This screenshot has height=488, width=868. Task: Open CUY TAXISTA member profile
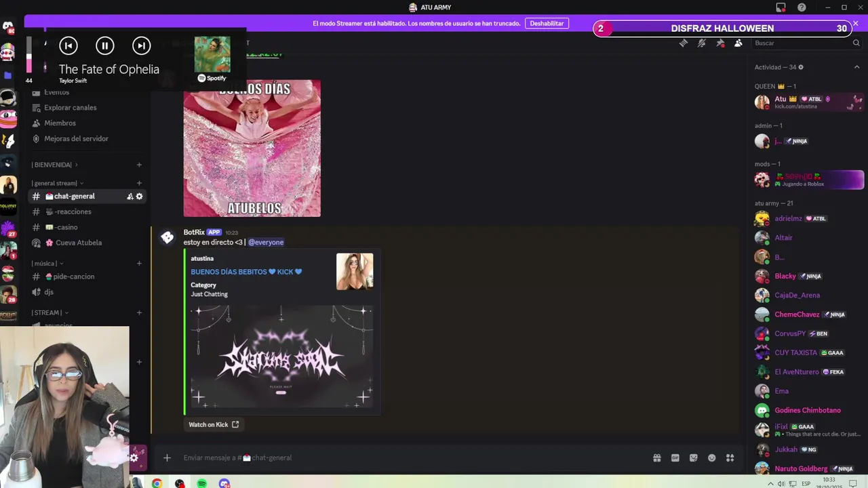(808, 353)
